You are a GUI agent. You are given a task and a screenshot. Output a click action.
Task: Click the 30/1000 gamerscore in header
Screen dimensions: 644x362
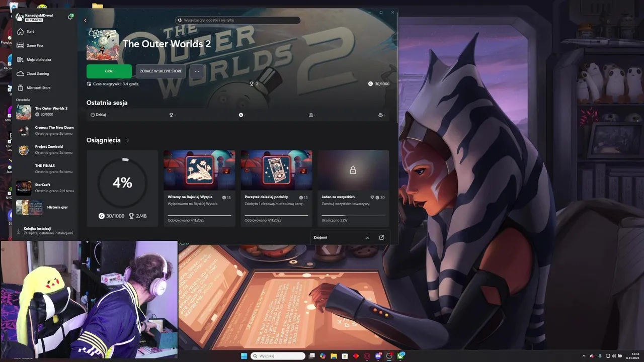click(x=379, y=84)
